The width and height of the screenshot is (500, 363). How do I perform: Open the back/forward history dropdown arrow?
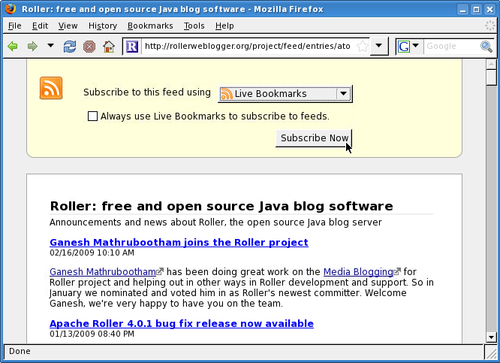coord(50,45)
